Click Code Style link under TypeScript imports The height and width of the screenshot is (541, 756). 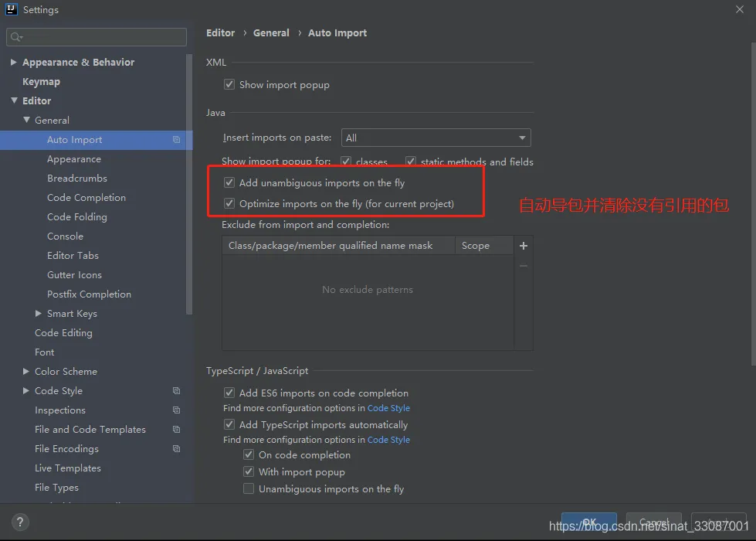(388, 440)
